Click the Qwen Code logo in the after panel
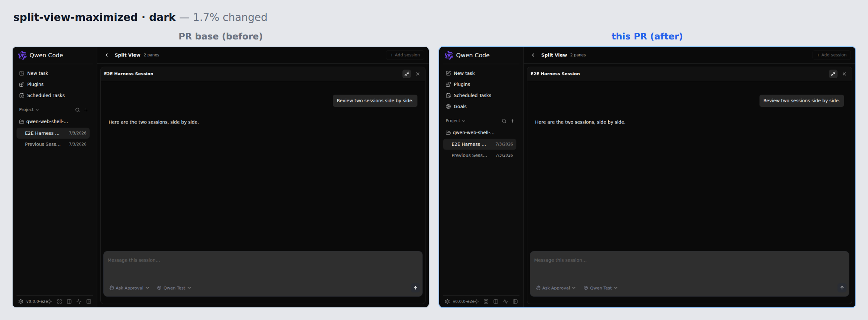Image resolution: width=868 pixels, height=320 pixels. coord(449,55)
